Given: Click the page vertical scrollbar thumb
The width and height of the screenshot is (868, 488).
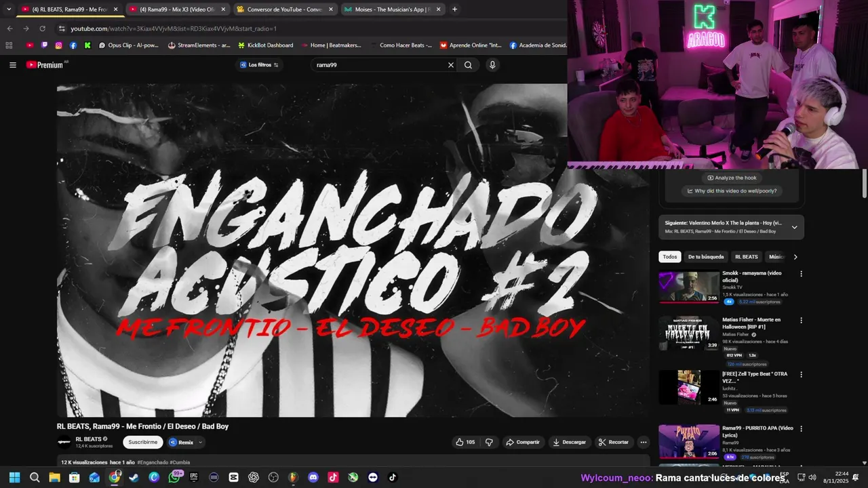Looking at the screenshot, I should pos(865,183).
